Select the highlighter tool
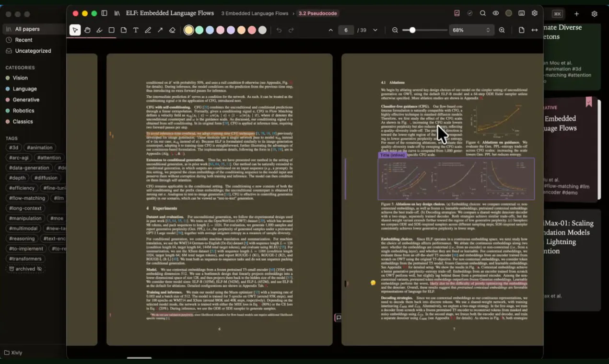Image resolution: width=609 pixels, height=364 pixels. 99,30
